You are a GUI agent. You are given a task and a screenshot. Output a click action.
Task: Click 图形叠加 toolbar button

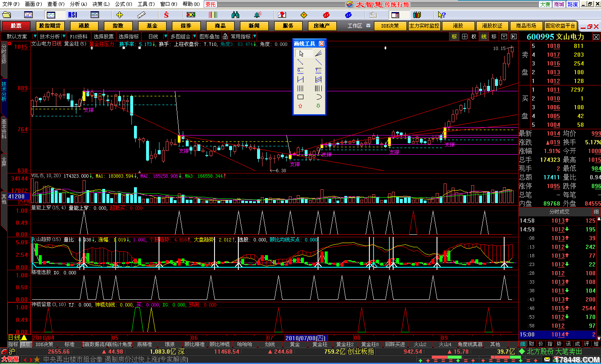[x=209, y=37]
